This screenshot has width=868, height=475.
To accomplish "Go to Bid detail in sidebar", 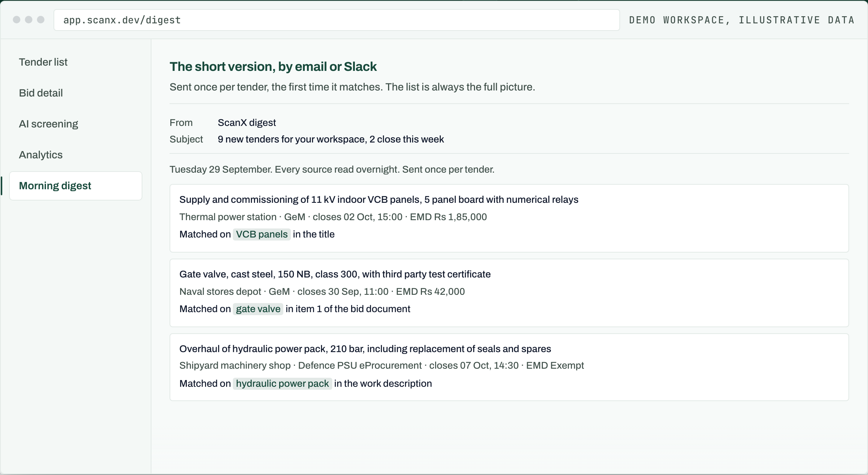I will pyautogui.click(x=41, y=93).
